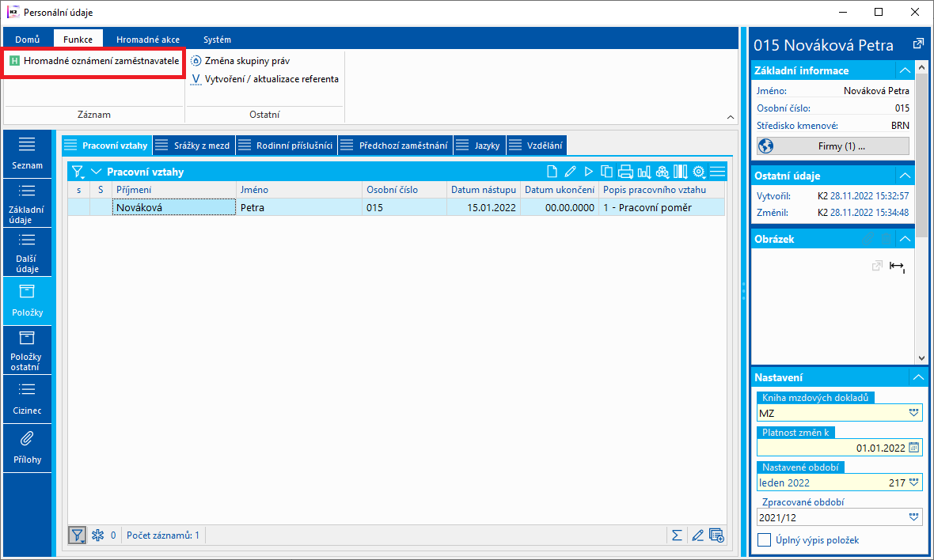Collapse the Nastavení section

[x=918, y=377]
